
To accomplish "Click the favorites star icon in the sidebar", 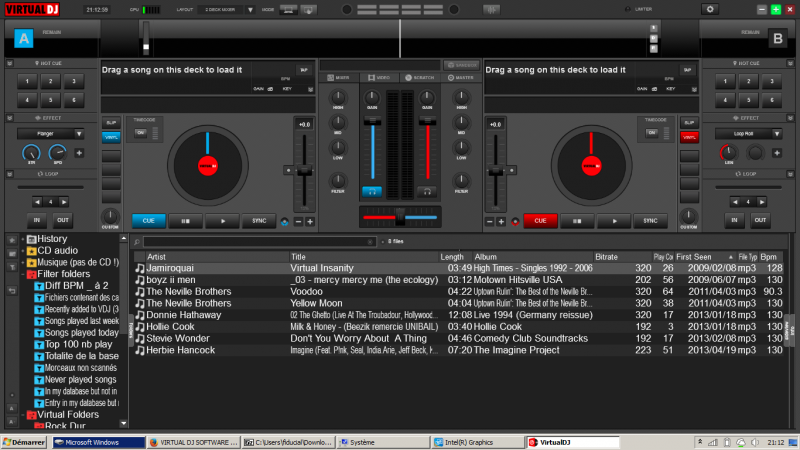I will 12,240.
